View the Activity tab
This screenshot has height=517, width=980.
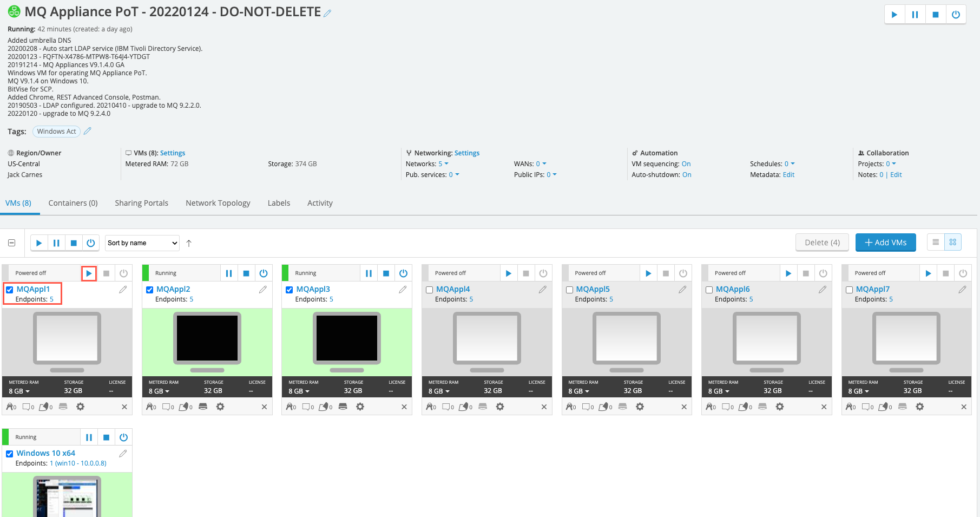coord(320,203)
